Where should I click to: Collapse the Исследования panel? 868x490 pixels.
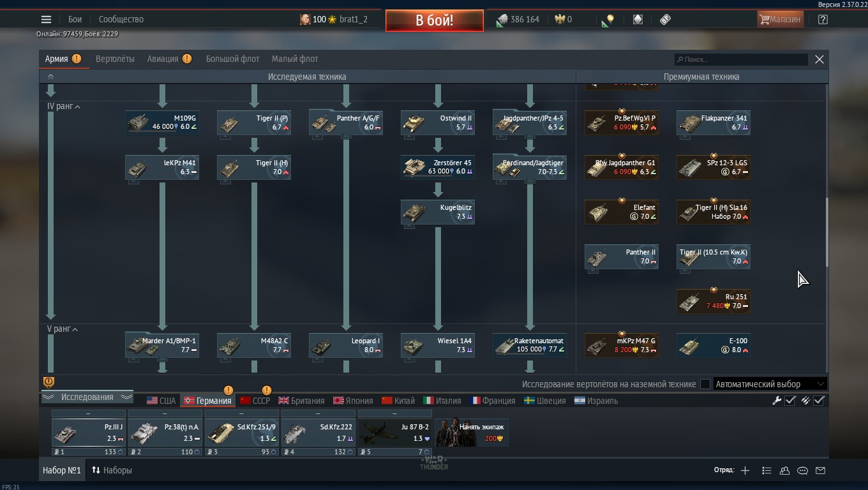(x=87, y=397)
